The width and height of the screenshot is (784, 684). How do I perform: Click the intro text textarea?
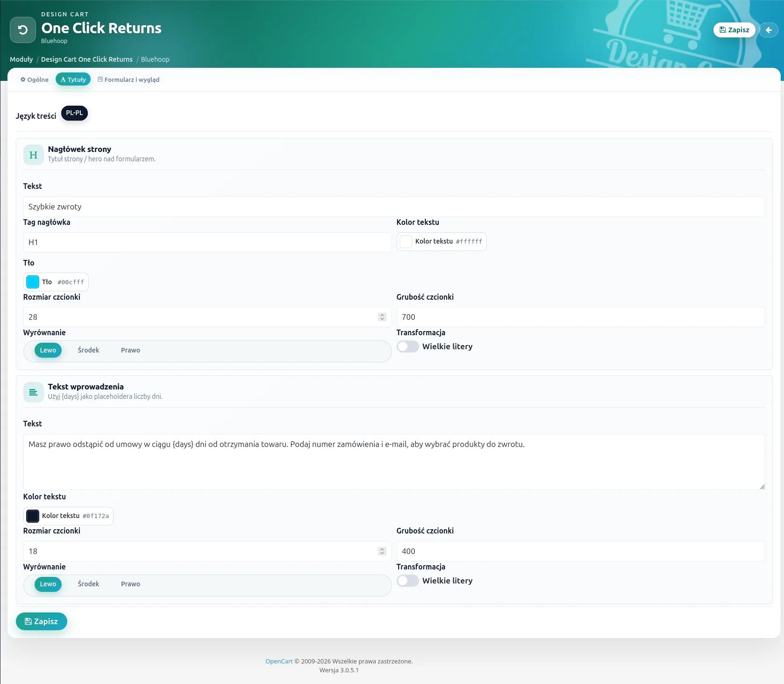[x=394, y=462]
